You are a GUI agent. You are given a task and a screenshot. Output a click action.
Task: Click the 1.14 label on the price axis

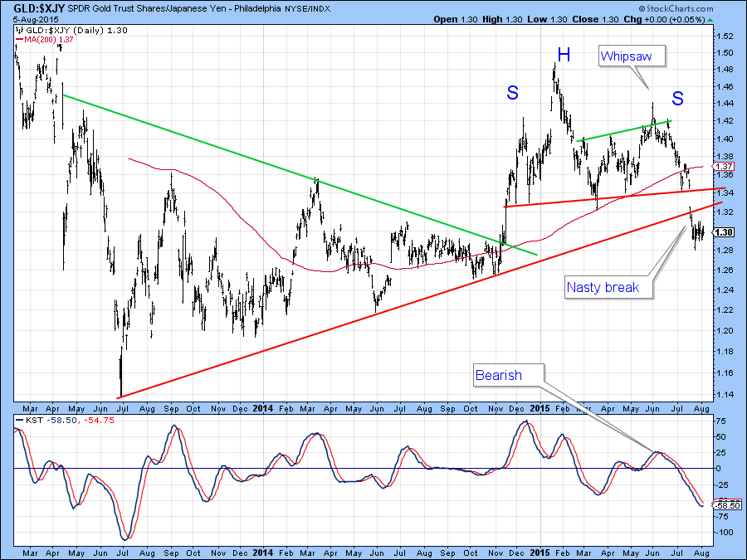[725, 394]
